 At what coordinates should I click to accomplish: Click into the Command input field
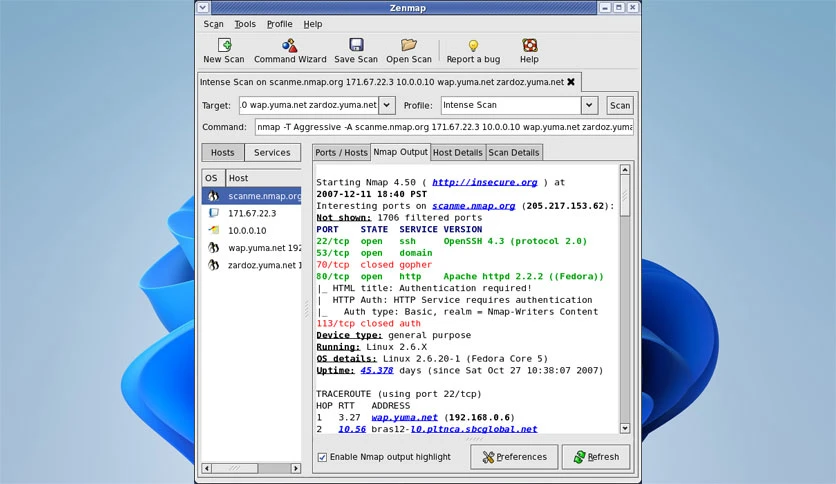tap(444, 127)
